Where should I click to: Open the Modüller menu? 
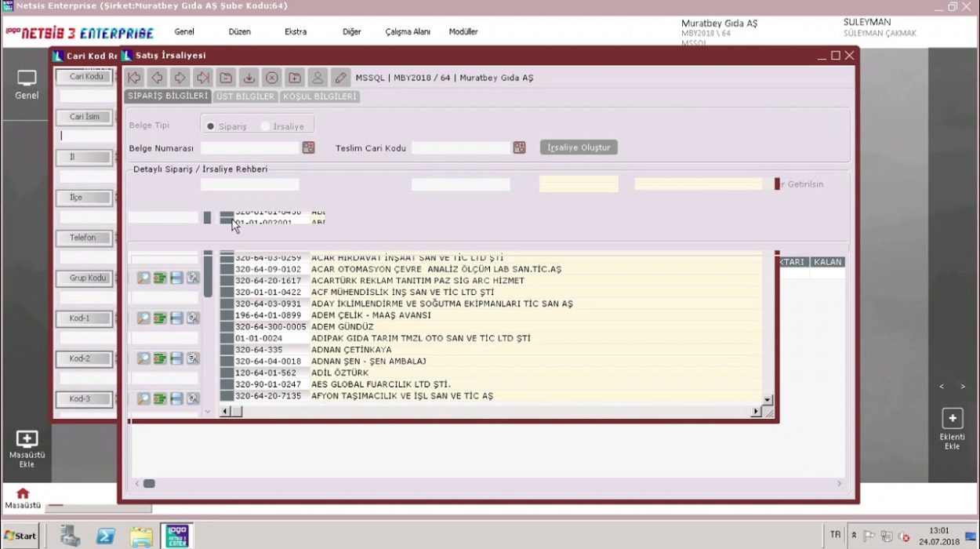click(x=463, y=32)
